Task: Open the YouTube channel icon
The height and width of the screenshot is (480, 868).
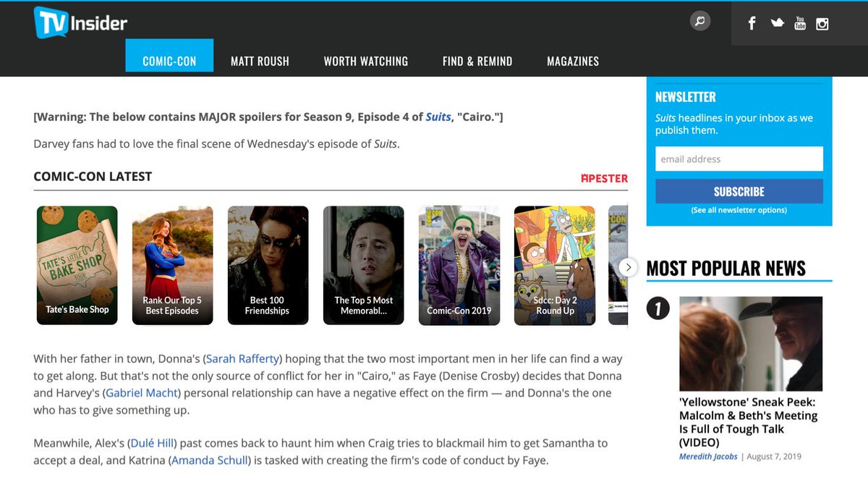Action: click(800, 23)
